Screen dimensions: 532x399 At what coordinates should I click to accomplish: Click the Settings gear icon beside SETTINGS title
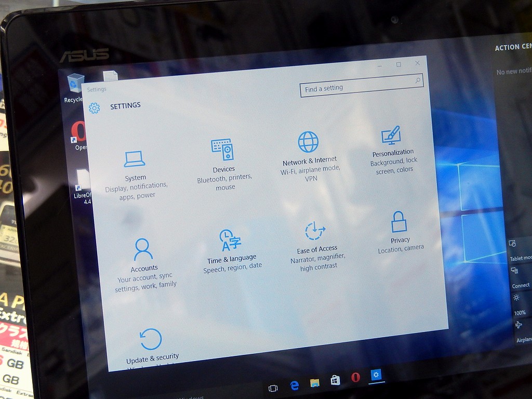click(x=95, y=108)
